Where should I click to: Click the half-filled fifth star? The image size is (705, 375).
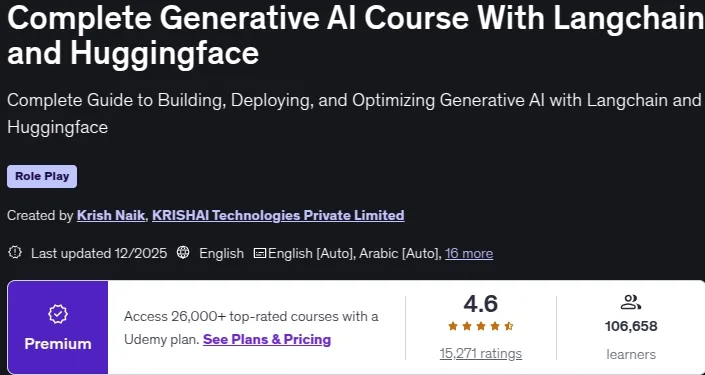point(509,326)
